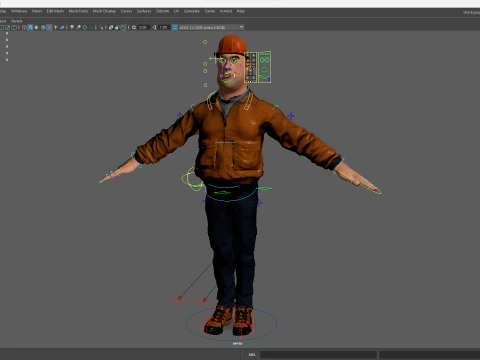
Task: Open the Mesh Tools menu
Action: click(78, 11)
